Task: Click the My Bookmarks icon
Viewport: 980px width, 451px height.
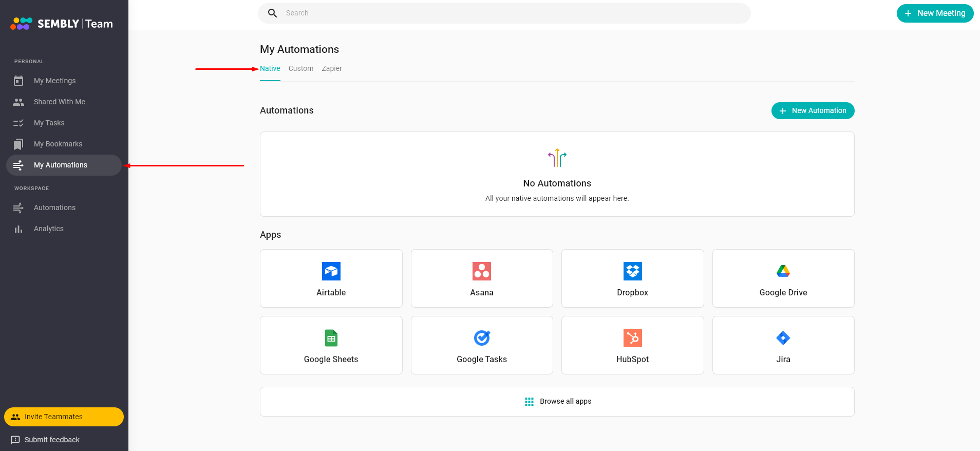Action: click(18, 144)
